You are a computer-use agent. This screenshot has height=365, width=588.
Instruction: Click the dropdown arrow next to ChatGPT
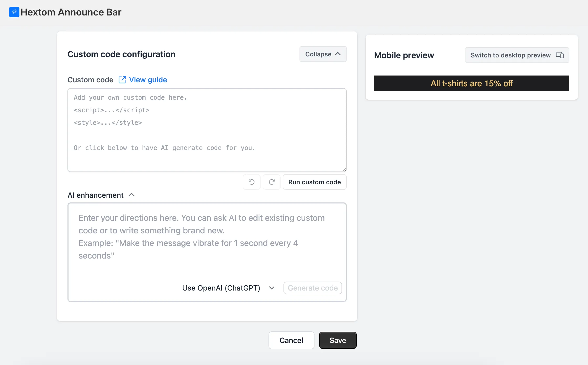(x=272, y=288)
